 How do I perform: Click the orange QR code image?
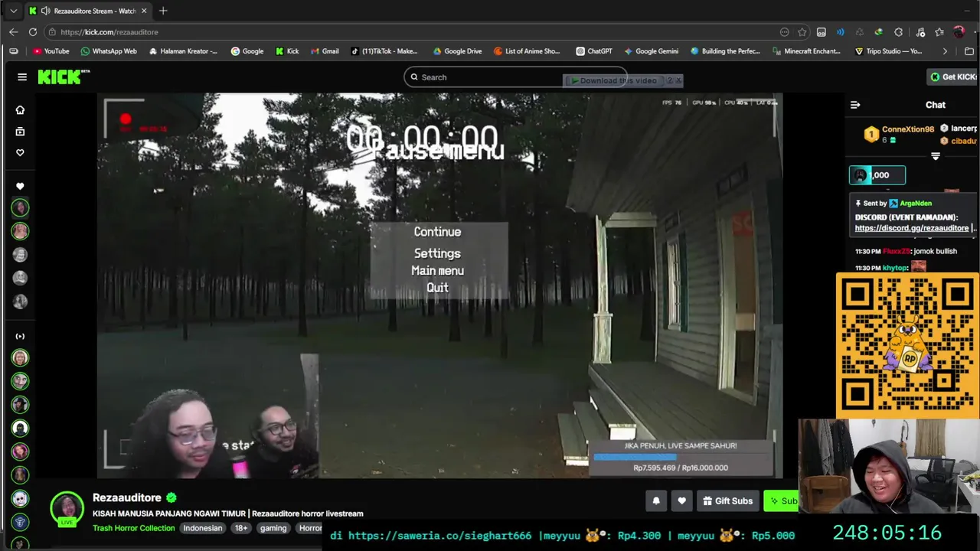pos(907,345)
